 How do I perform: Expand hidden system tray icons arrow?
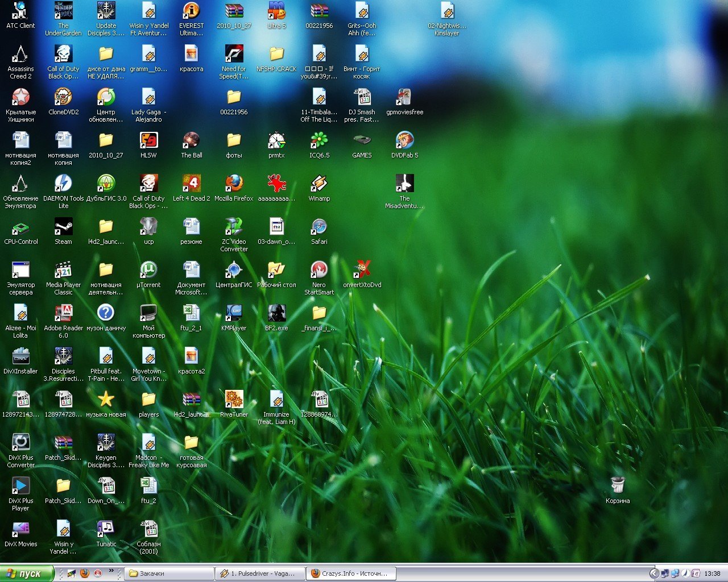654,573
